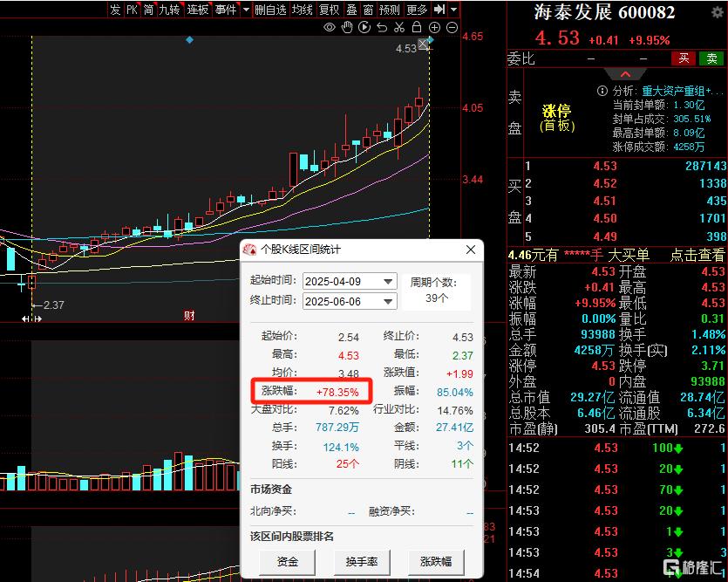Click the 涨停(首板) label
Image resolution: width=728 pixels, height=582 pixels.
(x=556, y=118)
